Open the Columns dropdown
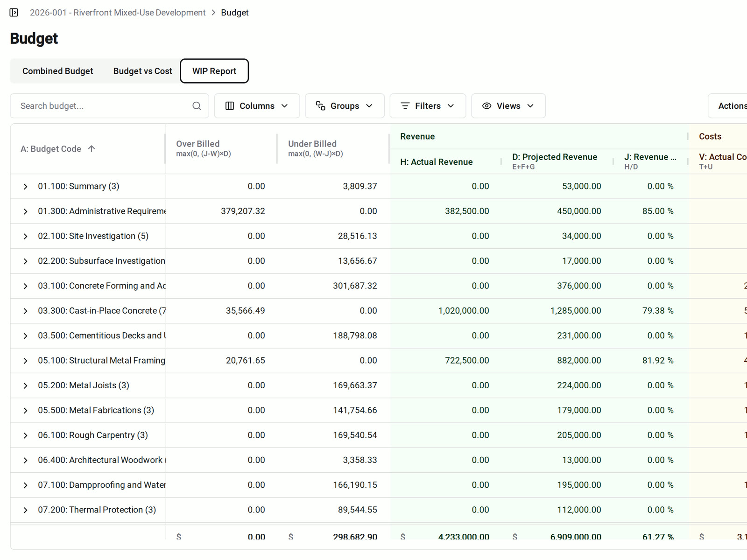The width and height of the screenshot is (747, 560). [x=257, y=106]
